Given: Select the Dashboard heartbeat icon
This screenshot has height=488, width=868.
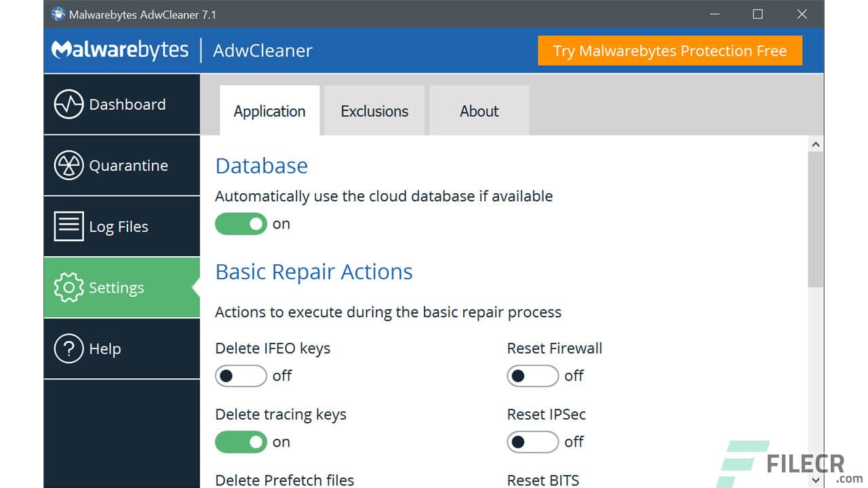Looking at the screenshot, I should (x=68, y=104).
